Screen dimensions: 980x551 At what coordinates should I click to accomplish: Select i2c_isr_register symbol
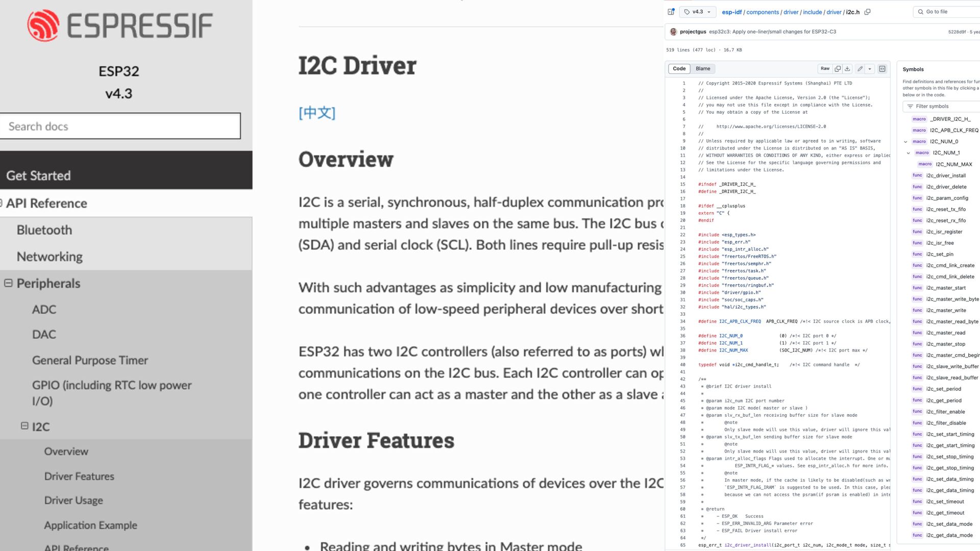click(944, 232)
